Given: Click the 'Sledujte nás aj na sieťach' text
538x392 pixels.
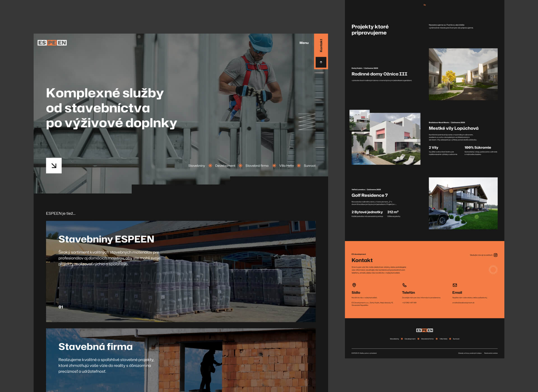Looking at the screenshot, I should 481,255.
